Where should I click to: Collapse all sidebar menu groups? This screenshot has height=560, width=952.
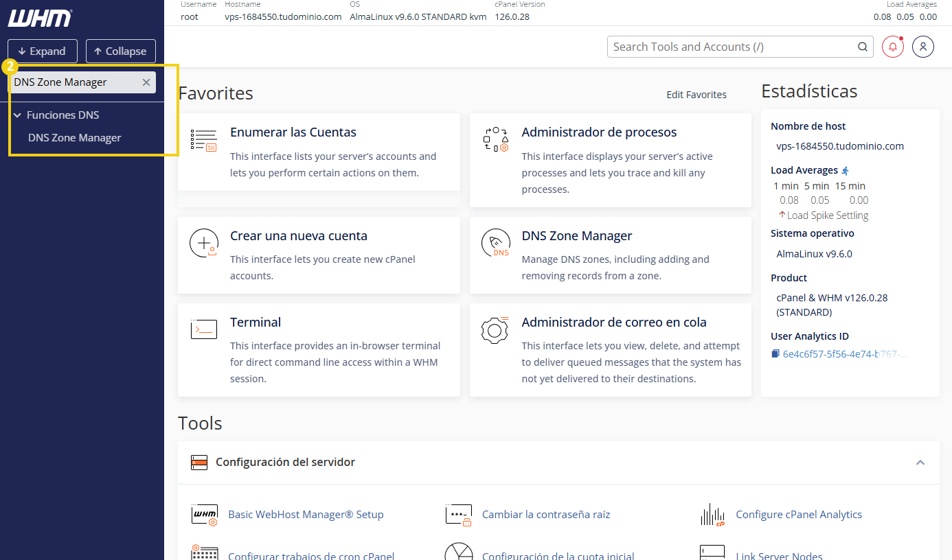120,51
